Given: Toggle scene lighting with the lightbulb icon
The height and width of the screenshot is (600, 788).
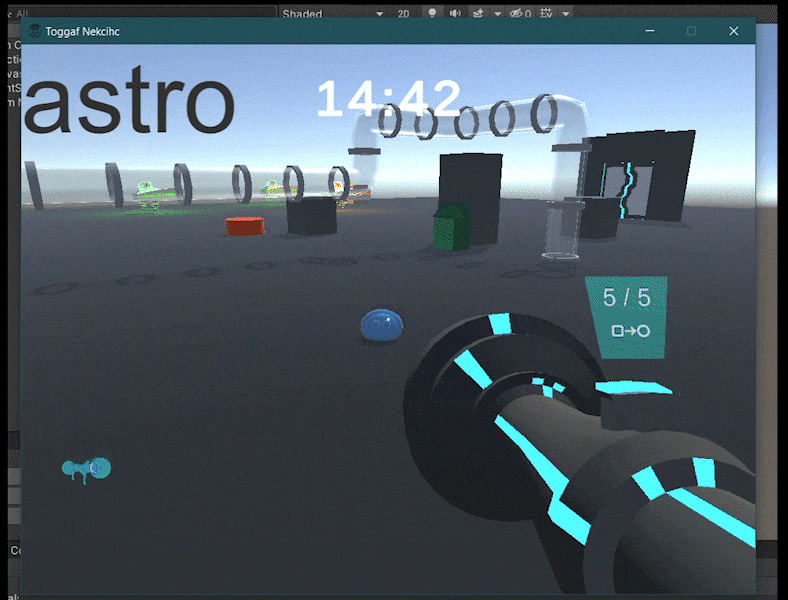Looking at the screenshot, I should click(432, 13).
